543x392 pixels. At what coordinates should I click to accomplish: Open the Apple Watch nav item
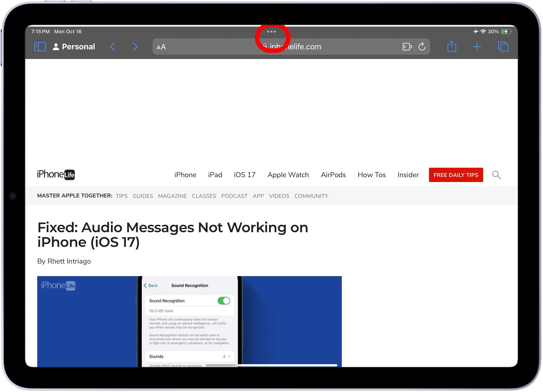(288, 175)
